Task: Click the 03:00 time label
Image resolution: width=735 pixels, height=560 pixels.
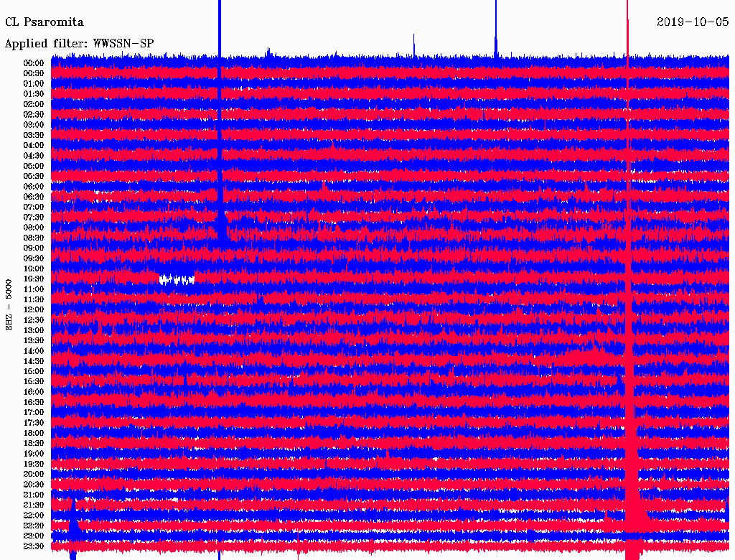Action: (x=34, y=125)
